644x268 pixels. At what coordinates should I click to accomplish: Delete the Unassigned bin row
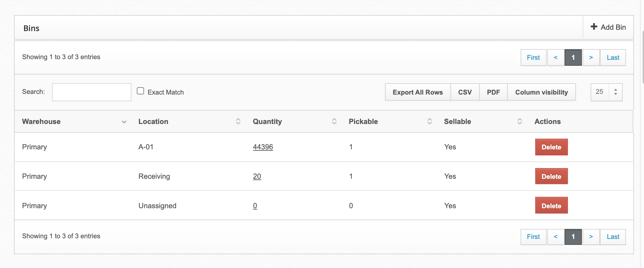point(551,206)
